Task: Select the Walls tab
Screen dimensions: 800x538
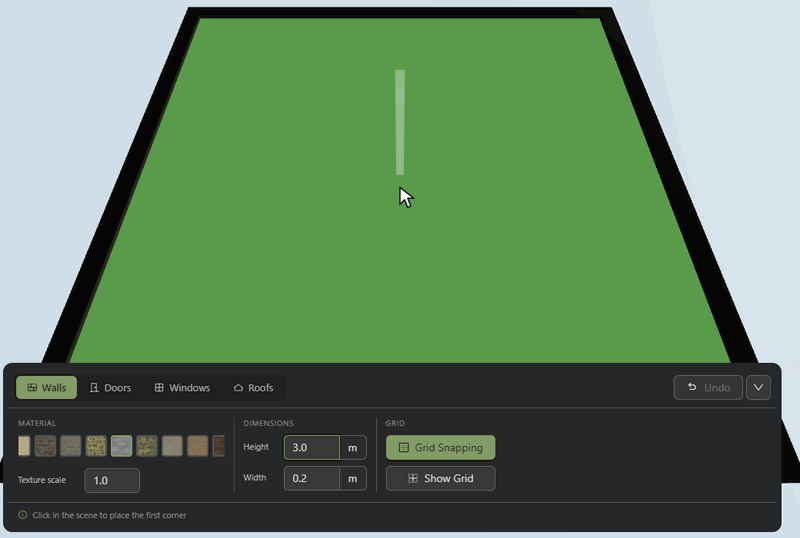Action: 46,387
